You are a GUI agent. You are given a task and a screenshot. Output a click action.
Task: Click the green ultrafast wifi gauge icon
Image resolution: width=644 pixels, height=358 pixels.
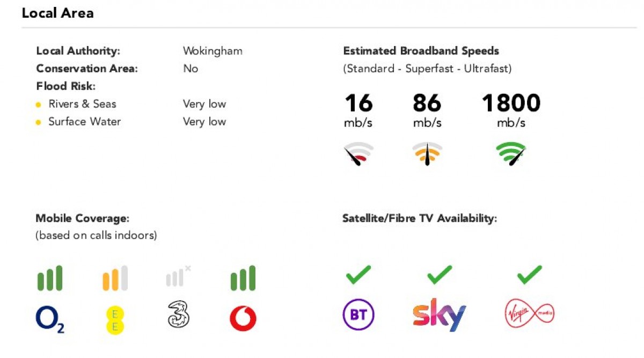pos(511,153)
